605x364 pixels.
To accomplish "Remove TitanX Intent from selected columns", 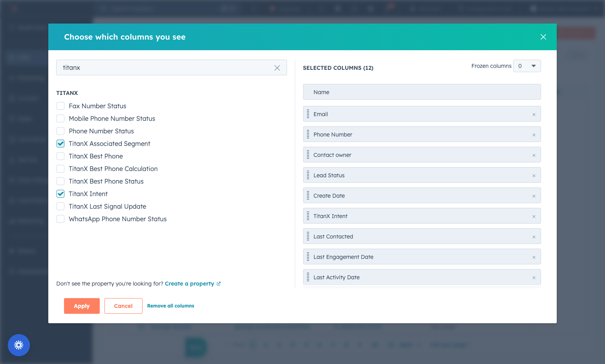I will (534, 217).
